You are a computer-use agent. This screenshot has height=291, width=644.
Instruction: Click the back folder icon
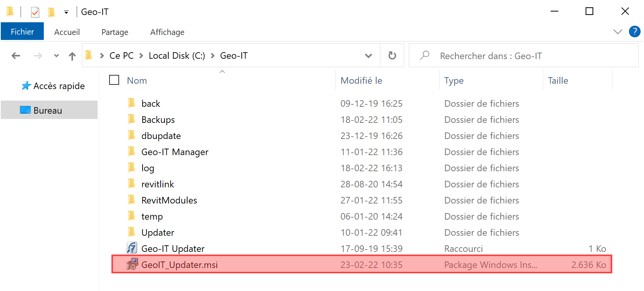tap(131, 103)
